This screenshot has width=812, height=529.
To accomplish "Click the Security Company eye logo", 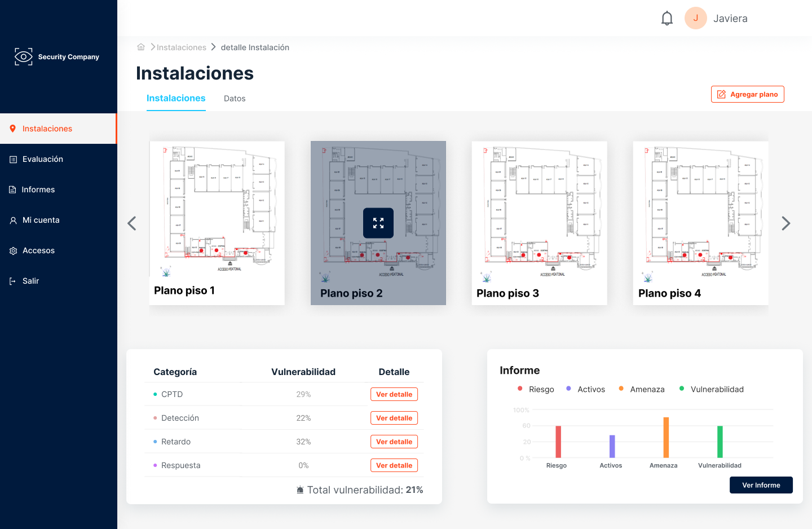I will click(24, 56).
